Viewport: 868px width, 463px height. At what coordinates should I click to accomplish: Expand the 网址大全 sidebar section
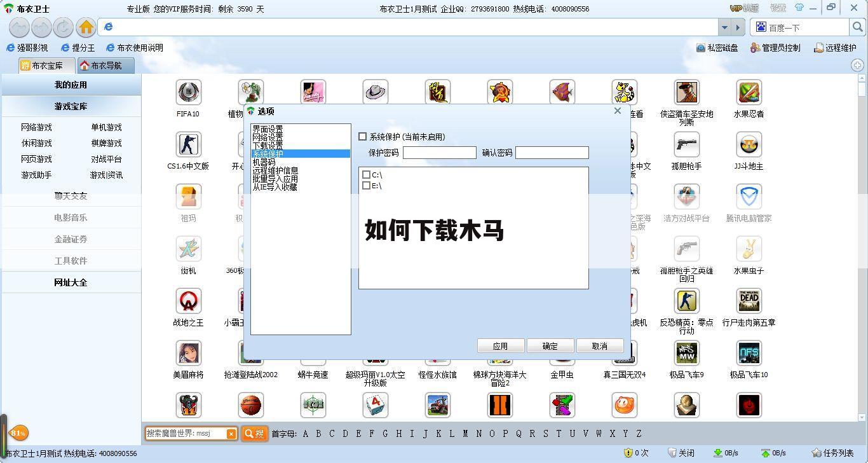click(71, 282)
